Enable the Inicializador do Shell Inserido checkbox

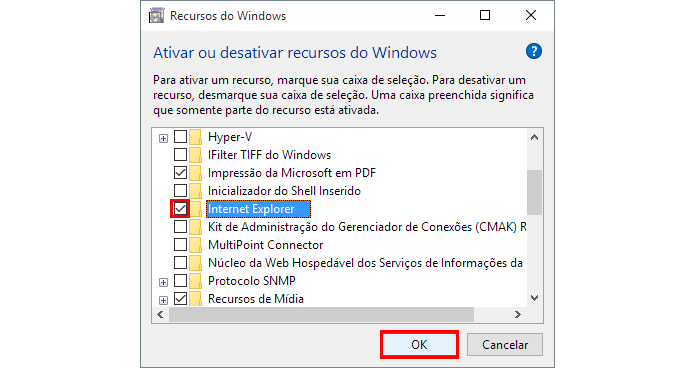tap(180, 191)
